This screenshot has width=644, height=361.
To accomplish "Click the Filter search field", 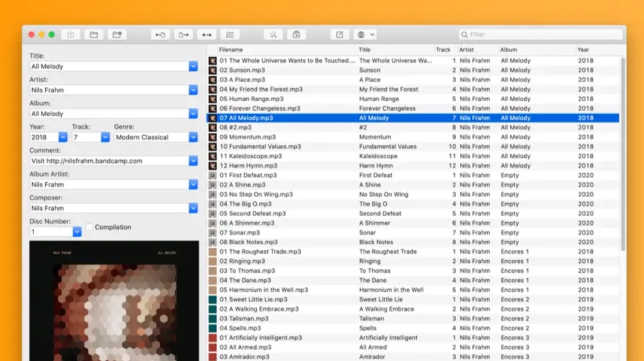I will pyautogui.click(x=540, y=35).
